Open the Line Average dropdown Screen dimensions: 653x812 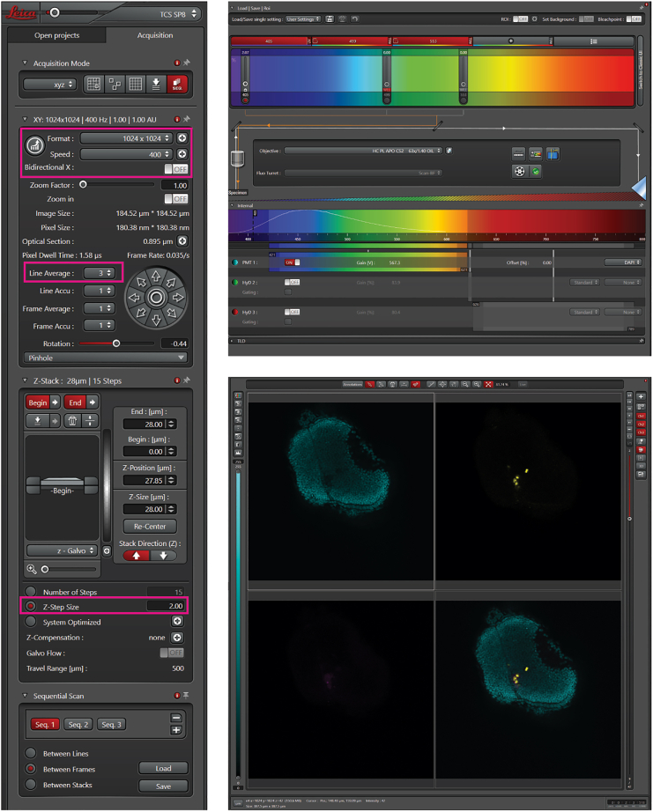pos(99,273)
